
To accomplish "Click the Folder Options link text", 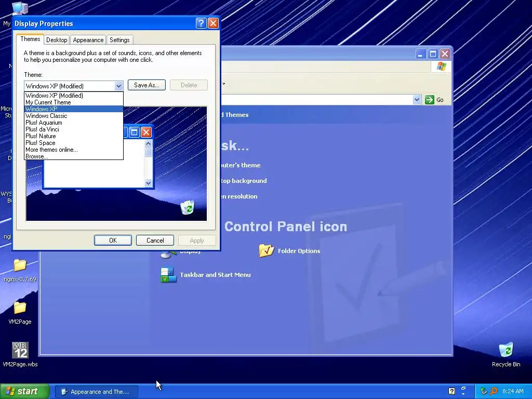I will point(299,251).
